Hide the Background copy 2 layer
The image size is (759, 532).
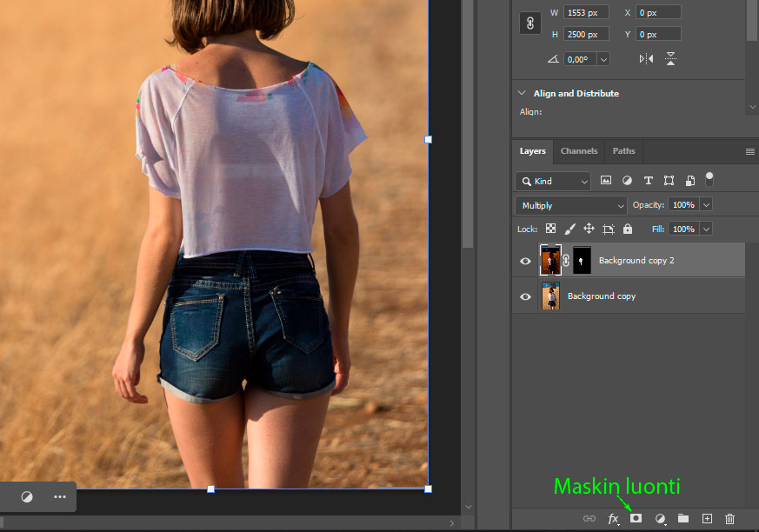pyautogui.click(x=525, y=261)
